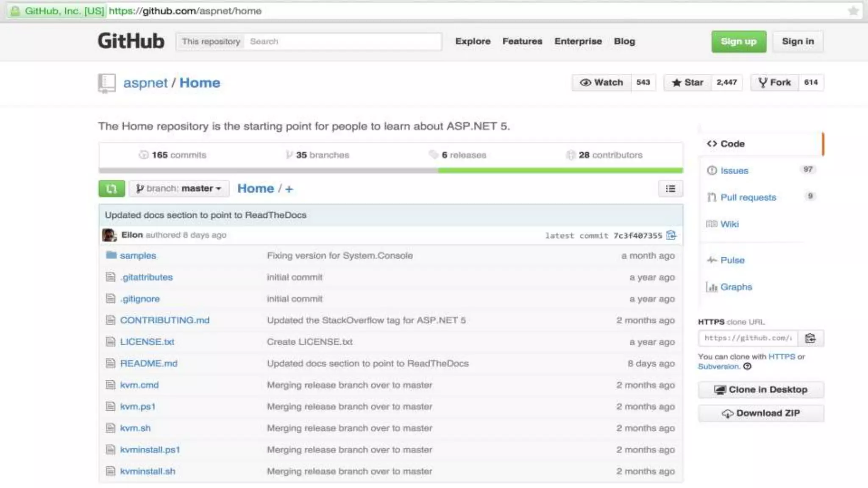View the 6 releases
Viewport: 868px width, 488px height.
(x=458, y=155)
